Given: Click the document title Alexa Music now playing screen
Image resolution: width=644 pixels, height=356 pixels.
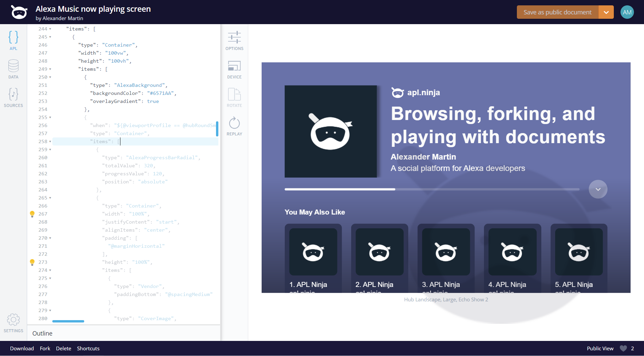Looking at the screenshot, I should (x=93, y=9).
